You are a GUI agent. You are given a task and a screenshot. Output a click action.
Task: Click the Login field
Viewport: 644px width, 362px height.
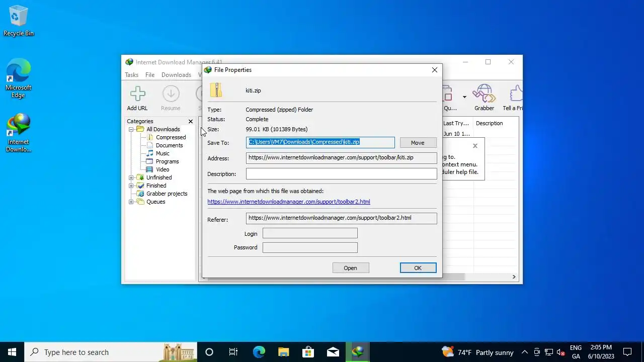310,233
